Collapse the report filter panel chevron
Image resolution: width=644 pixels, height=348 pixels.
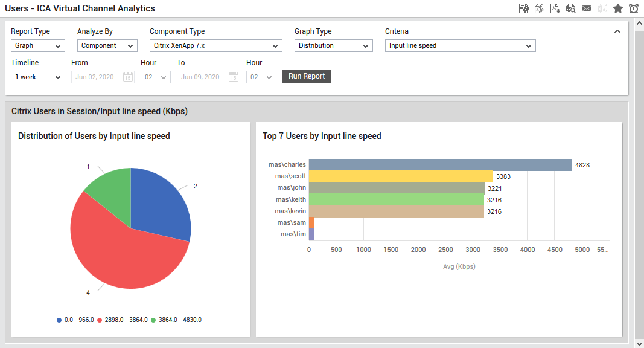point(617,31)
